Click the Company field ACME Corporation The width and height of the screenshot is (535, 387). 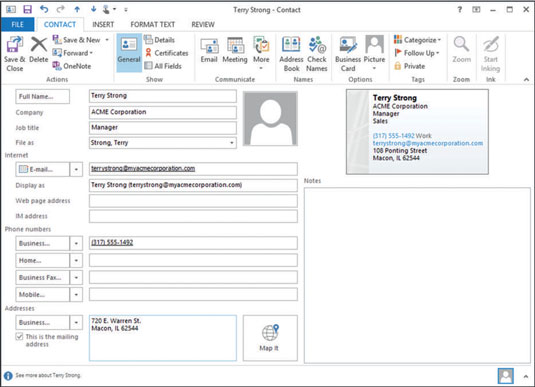pos(163,112)
